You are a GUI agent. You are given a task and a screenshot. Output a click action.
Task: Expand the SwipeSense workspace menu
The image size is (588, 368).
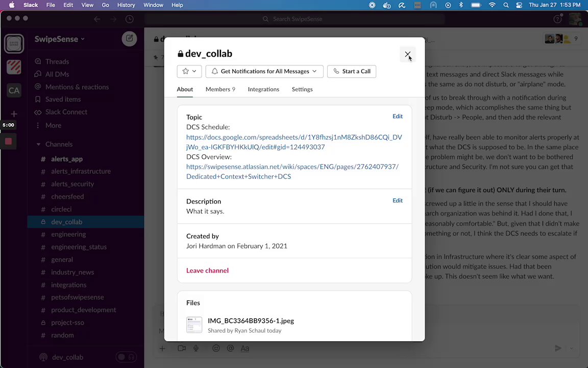(x=60, y=39)
